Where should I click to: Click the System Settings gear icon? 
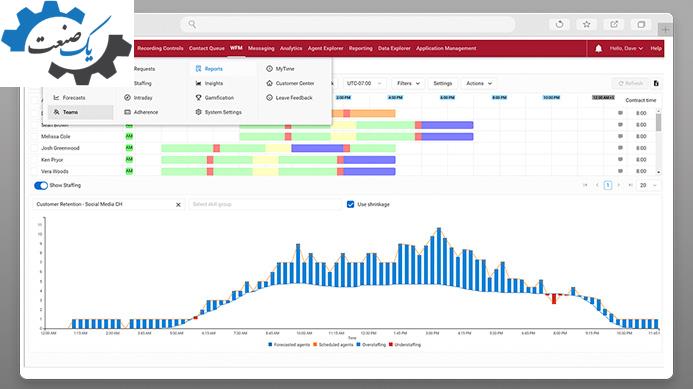click(x=198, y=112)
